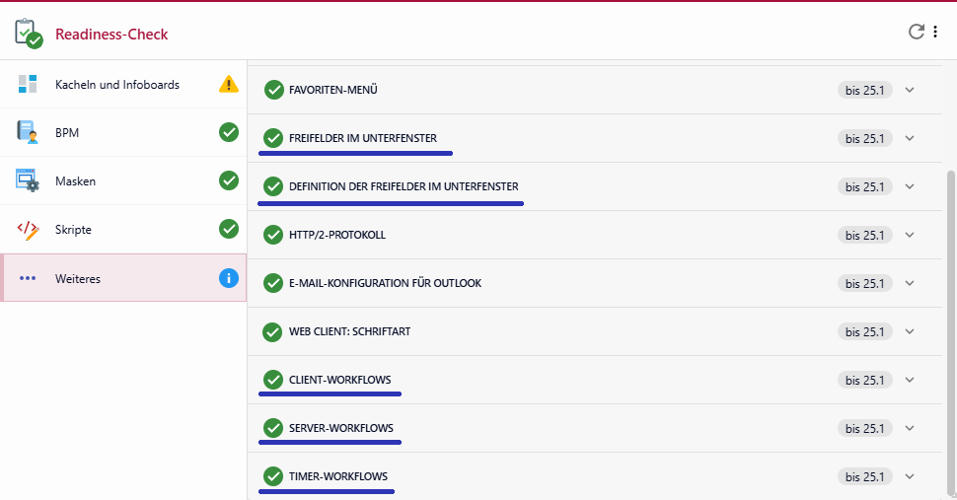This screenshot has height=500, width=957.
Task: Select the Weiteres sidebar item
Action: (x=78, y=278)
